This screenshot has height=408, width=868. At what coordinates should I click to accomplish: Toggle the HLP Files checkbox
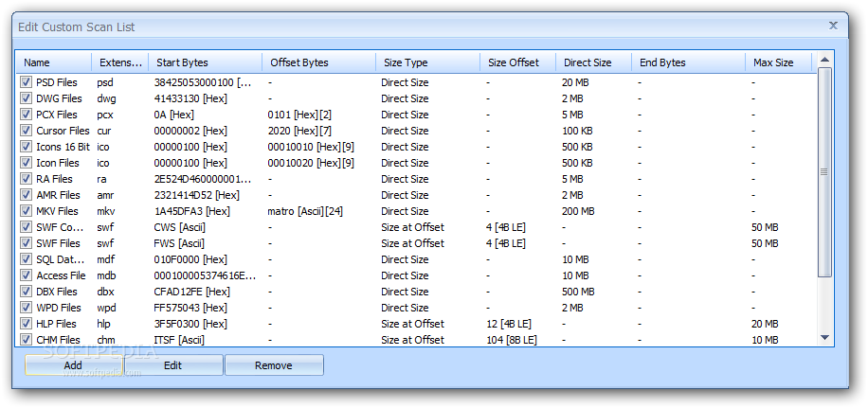point(26,324)
